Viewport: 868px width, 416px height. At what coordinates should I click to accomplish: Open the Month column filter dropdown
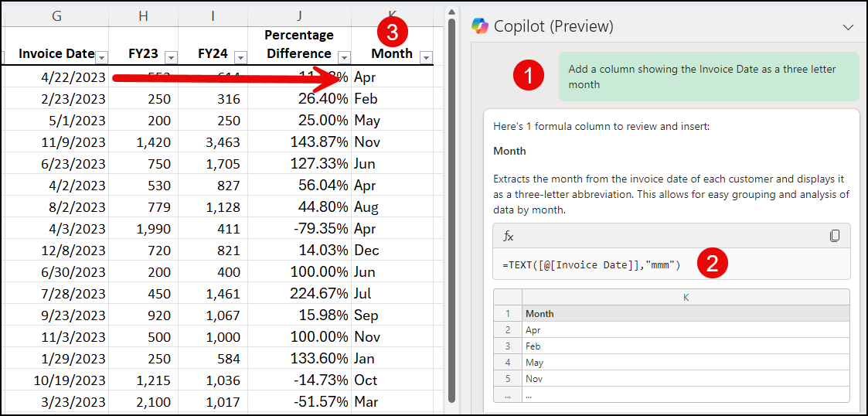point(426,57)
